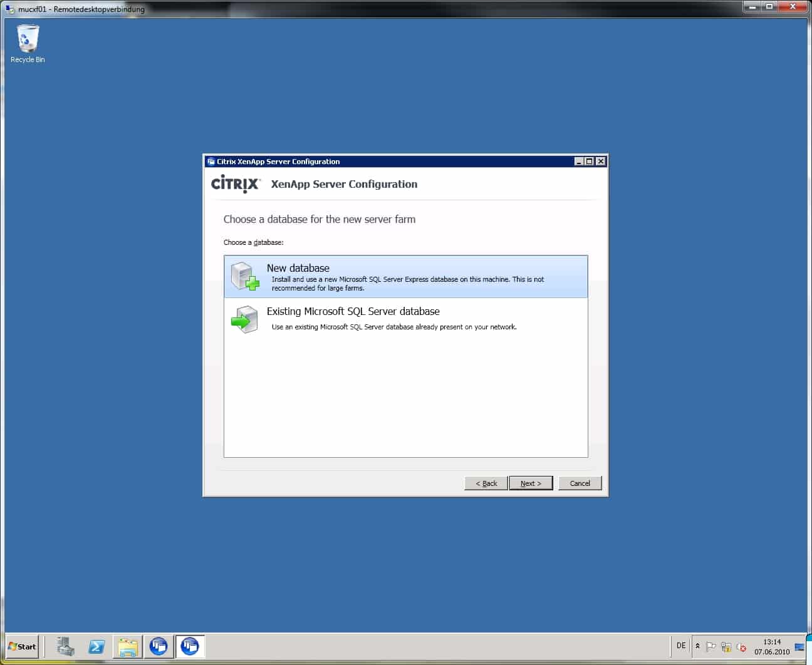Click the Remotedesktopverbindung window title icon

(10, 9)
